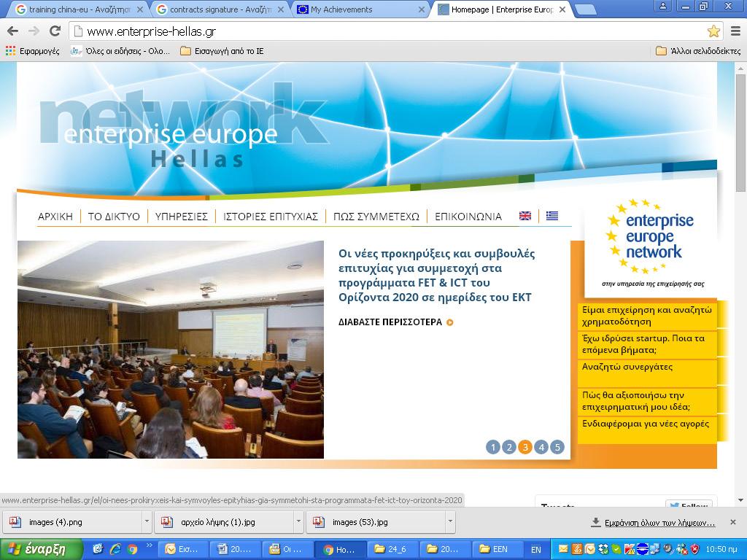The width and height of the screenshot is (747, 560).
Task: Open the Αναζητώ συνεργάτες link
Action: coord(647,373)
